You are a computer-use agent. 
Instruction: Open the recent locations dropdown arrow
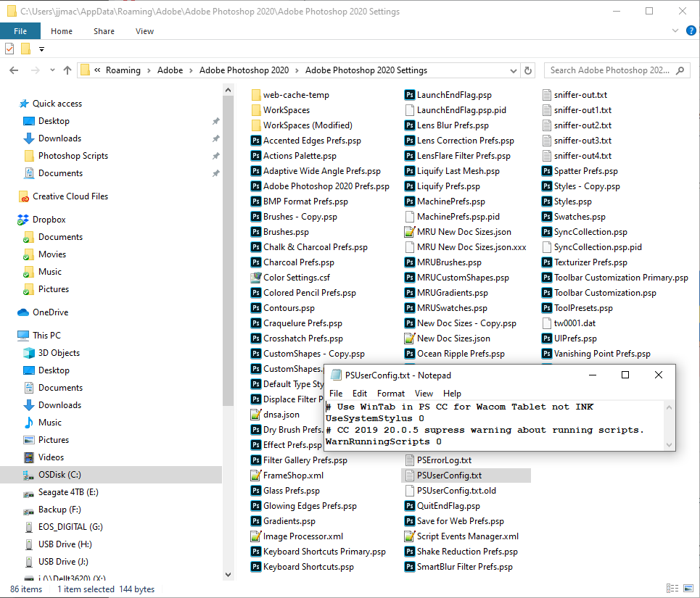click(x=52, y=70)
